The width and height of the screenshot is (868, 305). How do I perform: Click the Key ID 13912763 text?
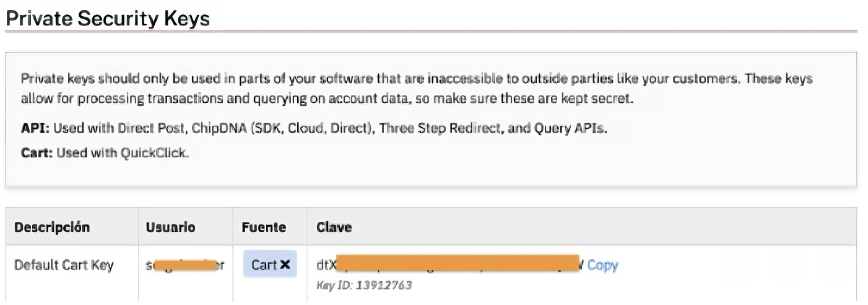tap(364, 285)
